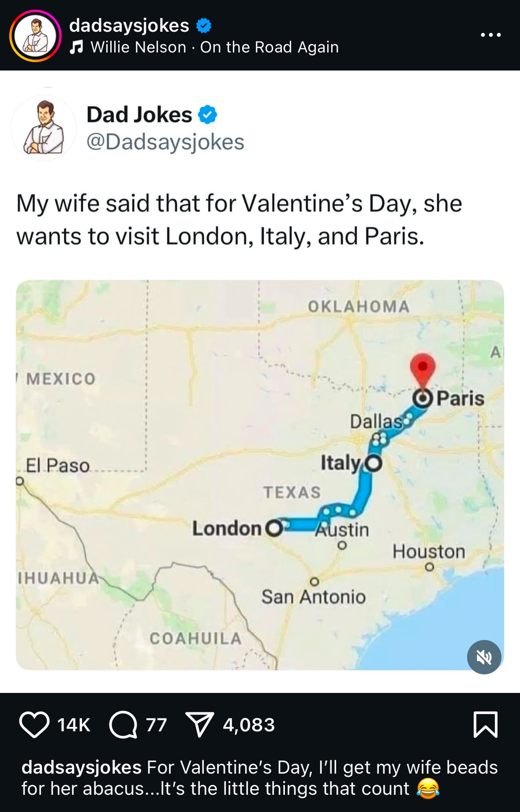Screen dimensions: 520x812
Task: Open the dadsaysjokes username in header
Action: 129,26
